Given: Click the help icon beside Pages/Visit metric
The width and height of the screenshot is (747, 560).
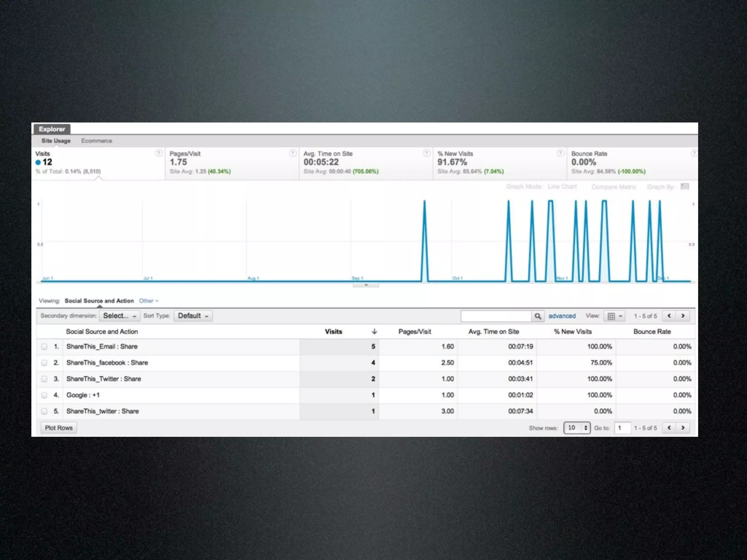Looking at the screenshot, I should 293,153.
